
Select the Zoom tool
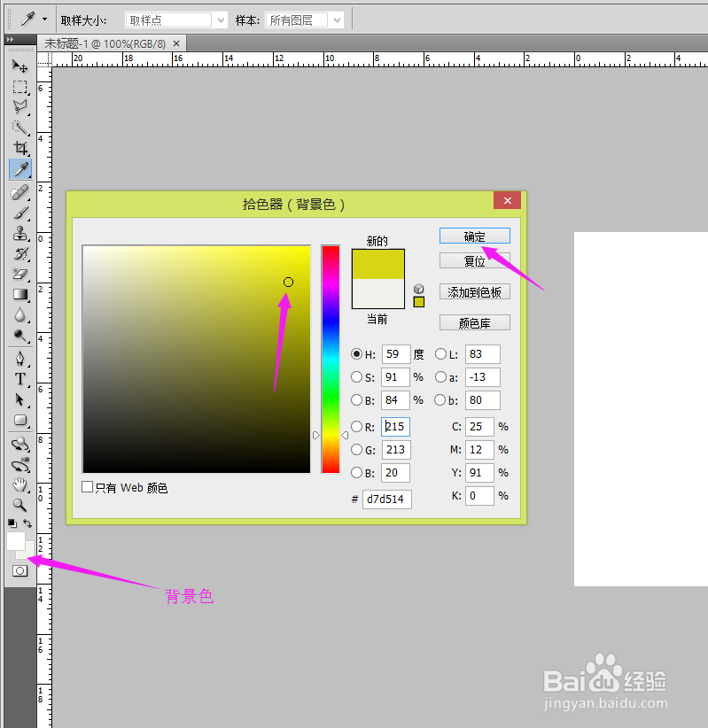pos(20,505)
